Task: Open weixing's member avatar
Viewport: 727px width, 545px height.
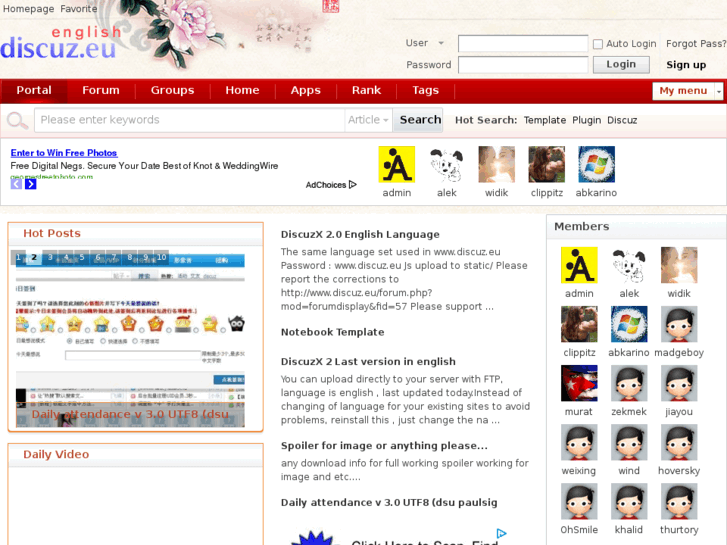Action: click(x=579, y=442)
